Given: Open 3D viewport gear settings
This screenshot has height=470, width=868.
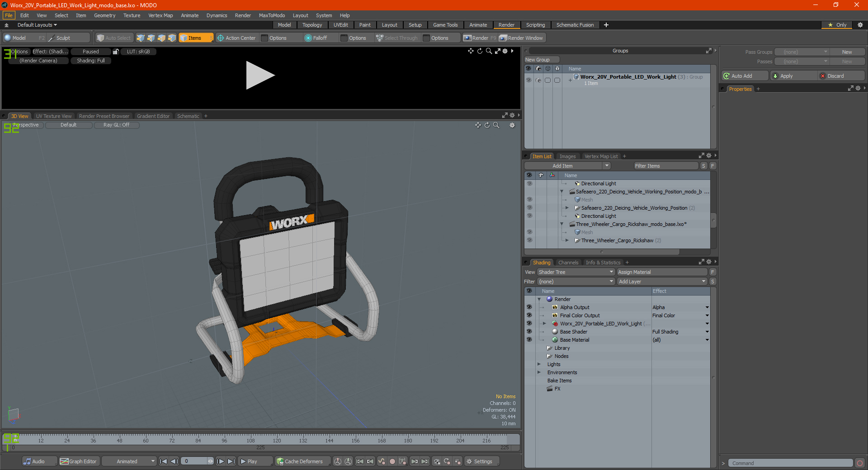Looking at the screenshot, I should pos(512,125).
